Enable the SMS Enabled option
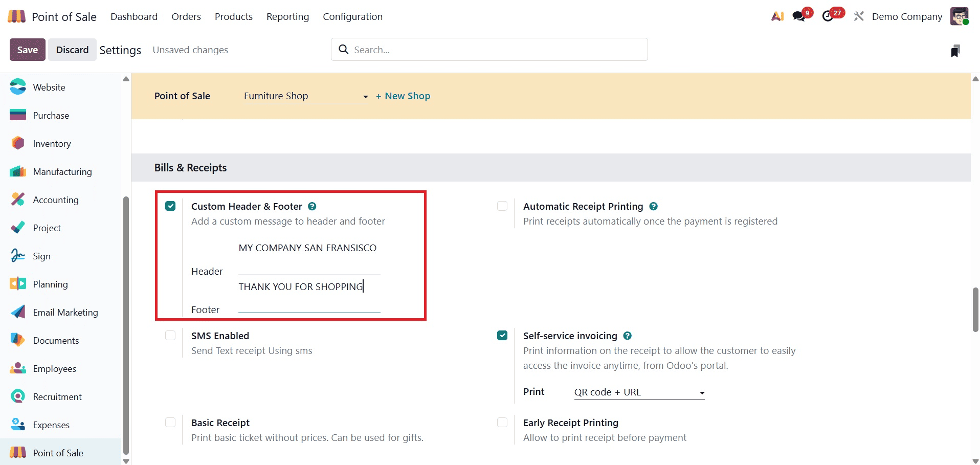The width and height of the screenshot is (980, 465). 170,335
